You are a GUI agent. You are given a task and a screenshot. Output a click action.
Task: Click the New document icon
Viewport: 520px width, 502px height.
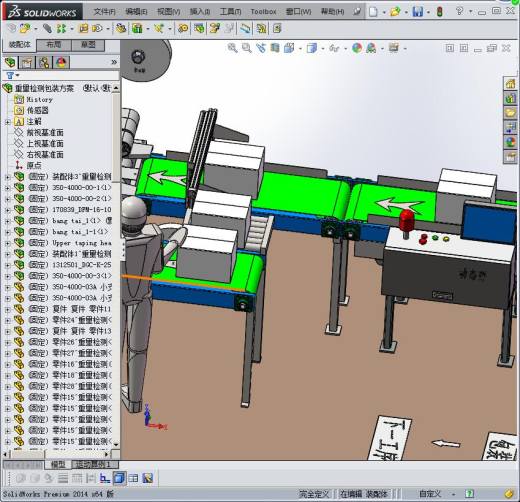374,12
